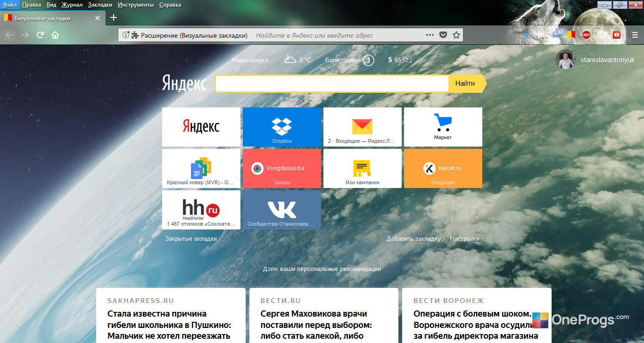Open mail notifier icon showing 32

pos(558,34)
